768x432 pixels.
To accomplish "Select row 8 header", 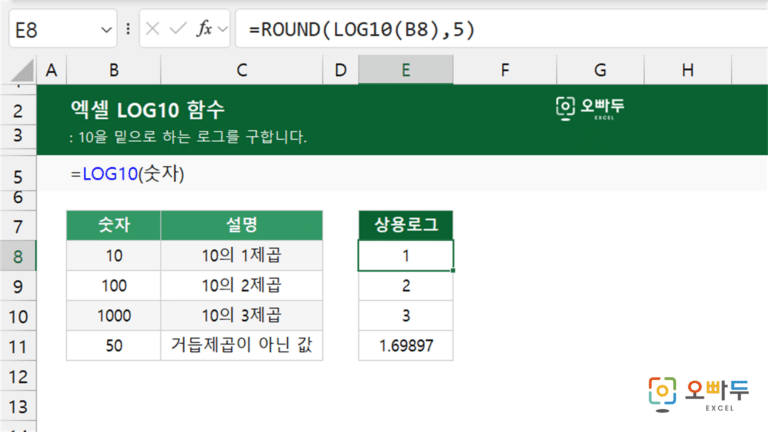I will pyautogui.click(x=18, y=256).
